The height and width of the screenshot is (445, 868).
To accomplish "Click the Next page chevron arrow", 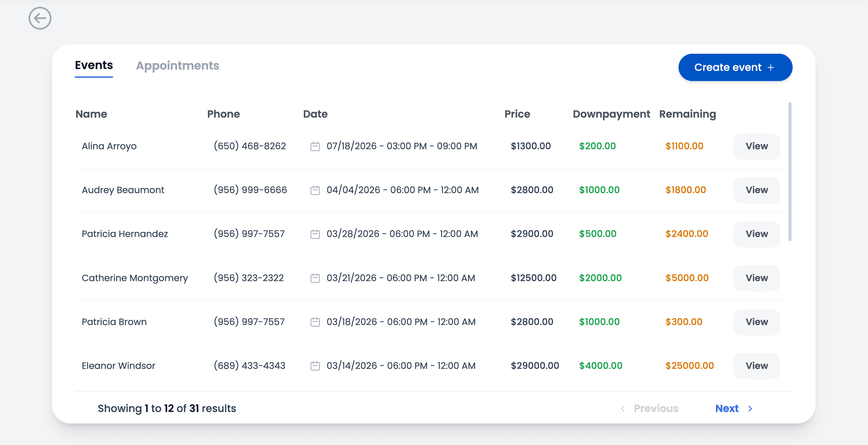I will [750, 408].
